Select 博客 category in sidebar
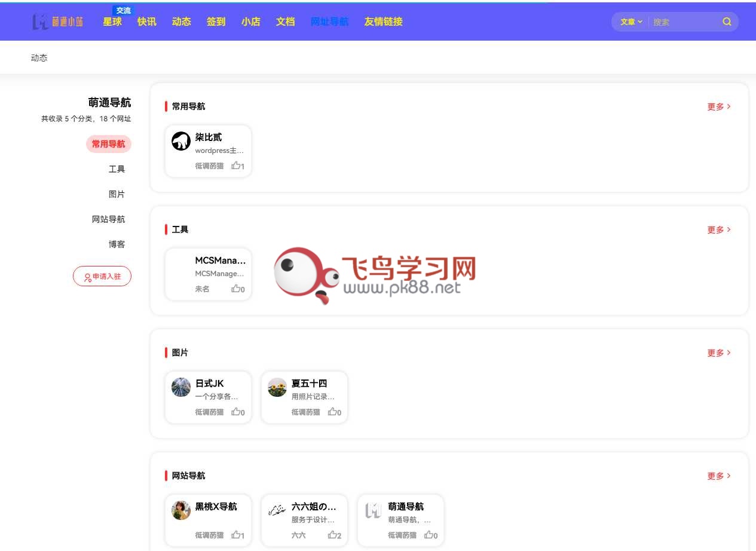 [117, 244]
